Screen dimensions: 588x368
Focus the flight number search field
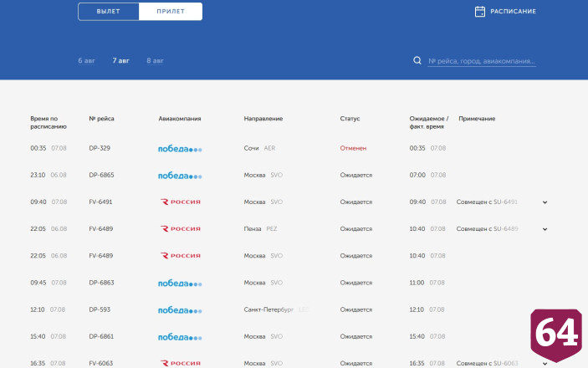coord(482,61)
